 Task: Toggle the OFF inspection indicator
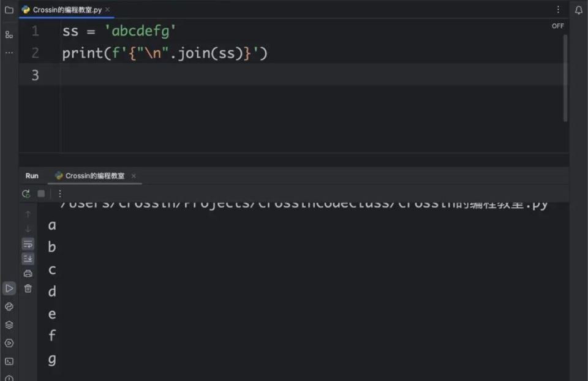click(x=557, y=26)
